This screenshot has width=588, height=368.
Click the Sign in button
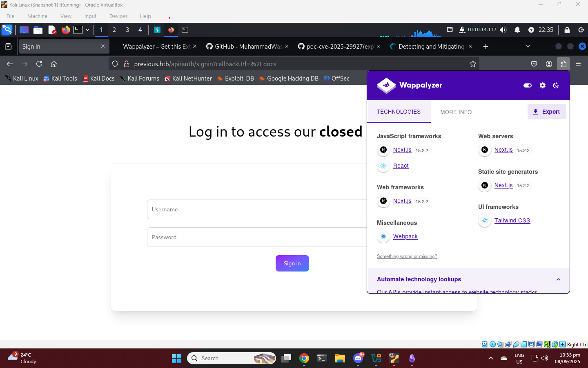pyautogui.click(x=292, y=263)
